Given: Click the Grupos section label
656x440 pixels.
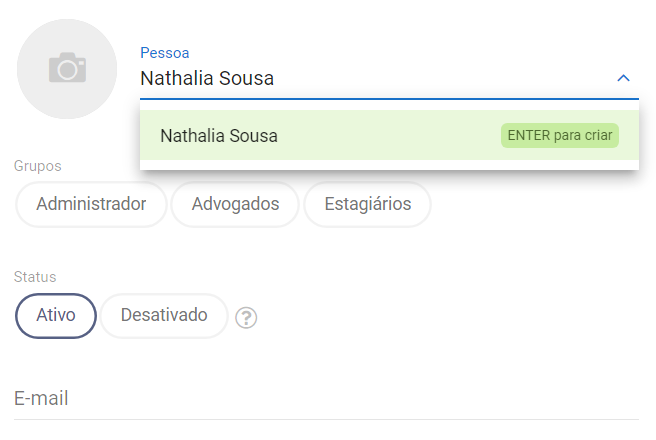Looking at the screenshot, I should pos(38,166).
